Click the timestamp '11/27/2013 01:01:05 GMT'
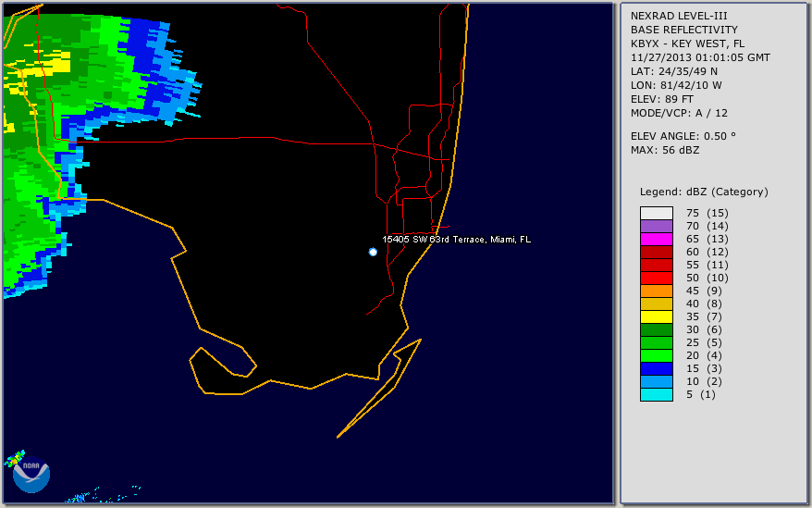Image resolution: width=812 pixels, height=508 pixels. coord(700,57)
